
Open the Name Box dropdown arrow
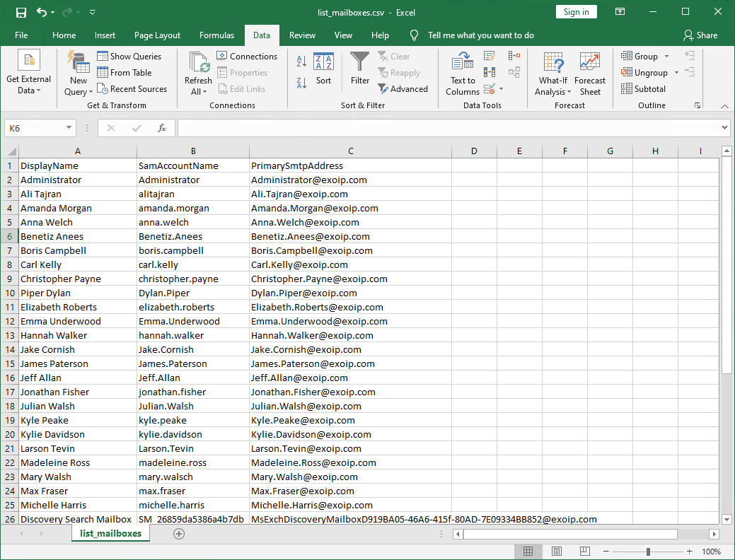pos(69,127)
